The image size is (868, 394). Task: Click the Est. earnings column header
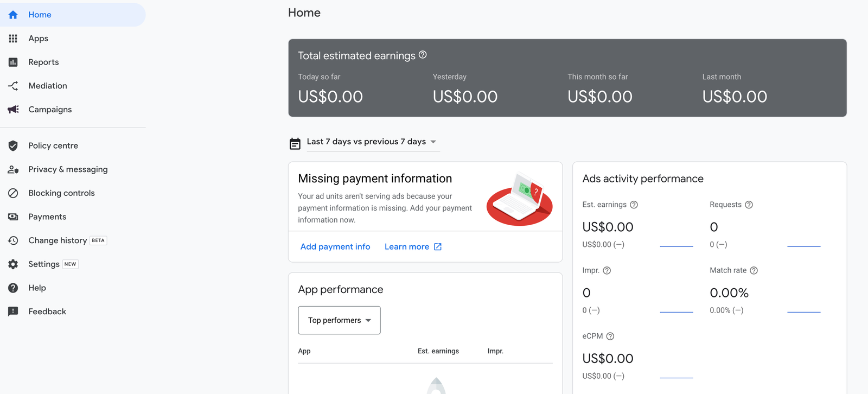click(438, 351)
